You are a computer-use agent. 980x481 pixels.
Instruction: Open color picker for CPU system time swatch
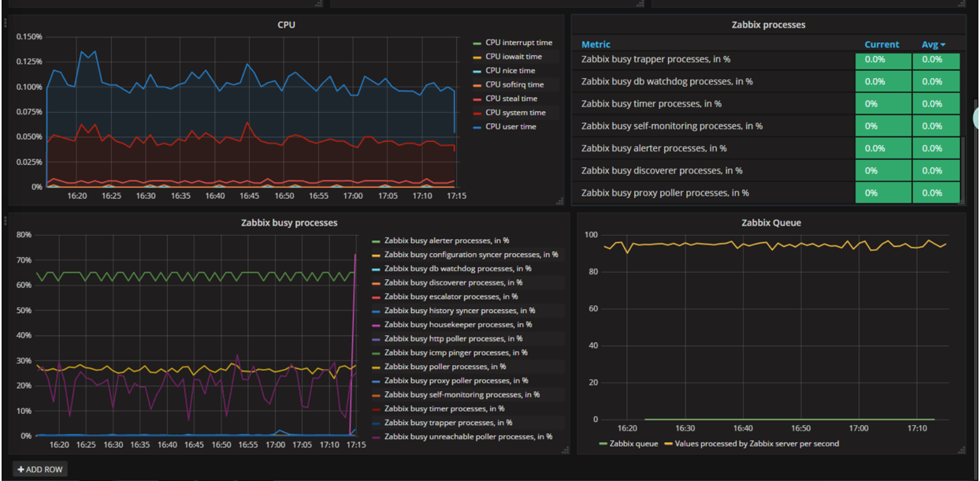pyautogui.click(x=477, y=114)
